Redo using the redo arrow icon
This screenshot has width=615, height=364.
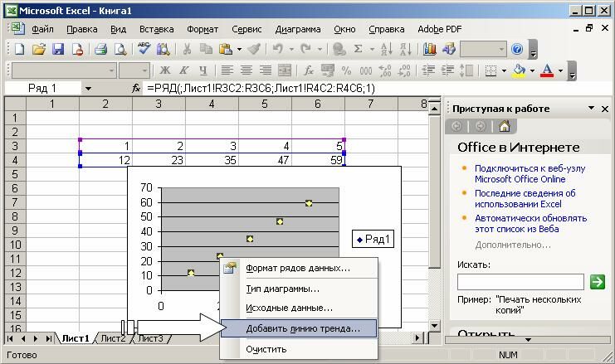[305, 50]
